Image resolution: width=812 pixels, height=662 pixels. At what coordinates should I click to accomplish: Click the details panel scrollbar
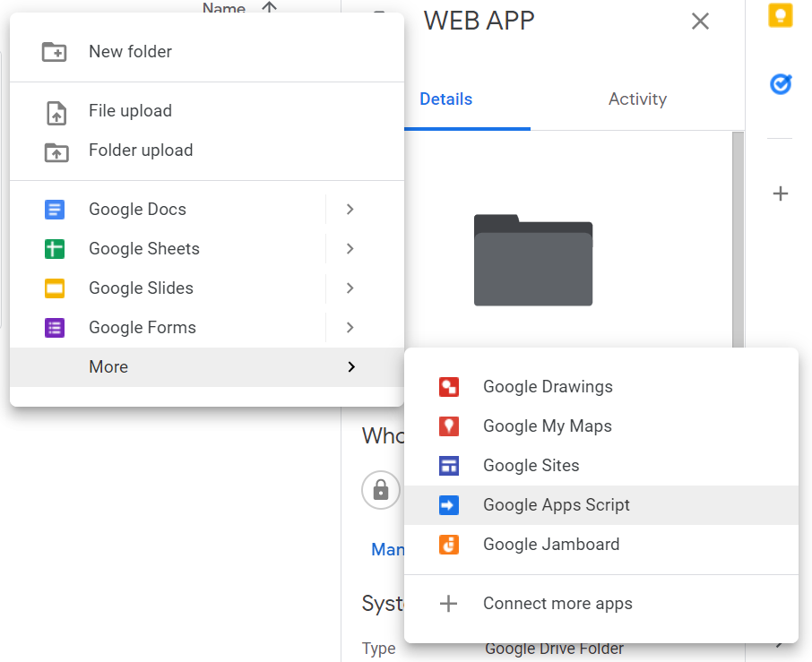coord(738,240)
